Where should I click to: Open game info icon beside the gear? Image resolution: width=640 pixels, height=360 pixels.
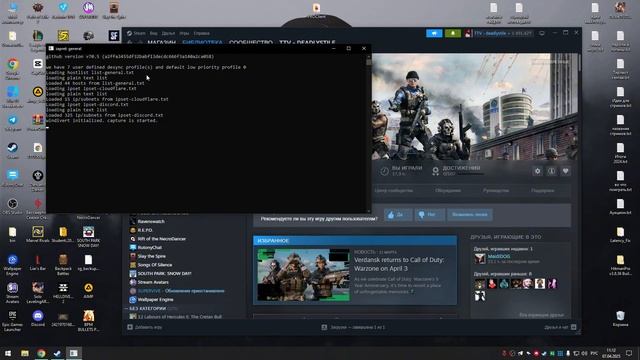[x=551, y=171]
